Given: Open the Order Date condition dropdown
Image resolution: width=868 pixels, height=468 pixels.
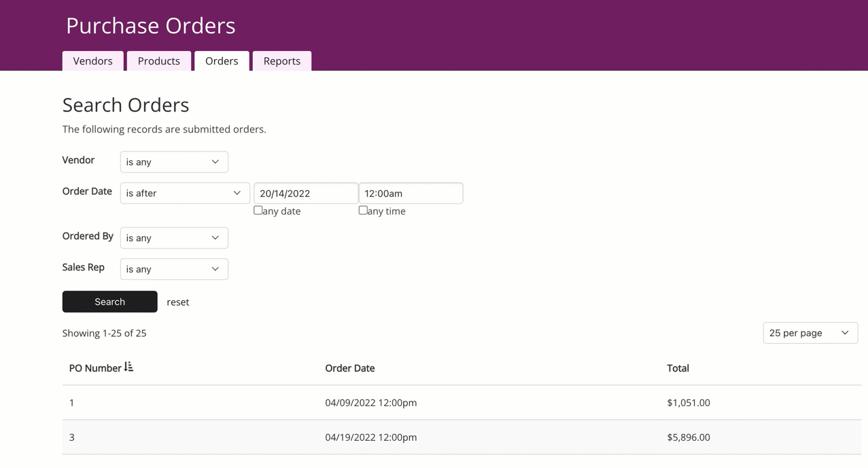Looking at the screenshot, I should [185, 193].
